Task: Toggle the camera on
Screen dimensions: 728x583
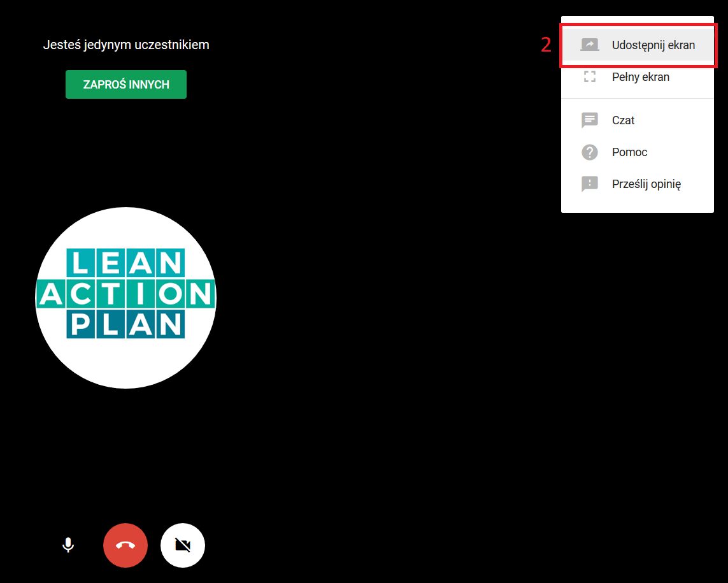Action: click(x=183, y=545)
